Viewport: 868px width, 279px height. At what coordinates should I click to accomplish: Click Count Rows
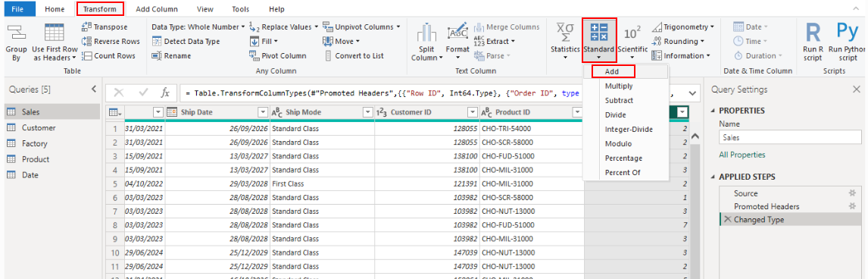[108, 55]
